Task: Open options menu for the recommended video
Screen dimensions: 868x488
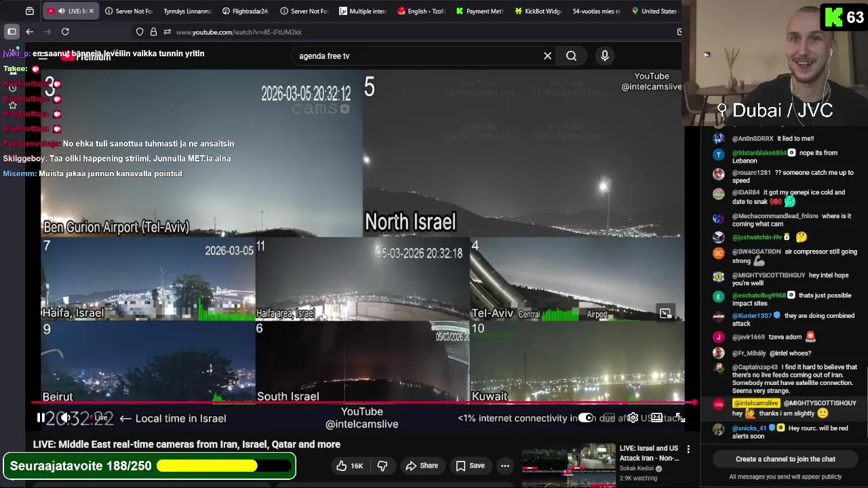Action: tap(688, 449)
